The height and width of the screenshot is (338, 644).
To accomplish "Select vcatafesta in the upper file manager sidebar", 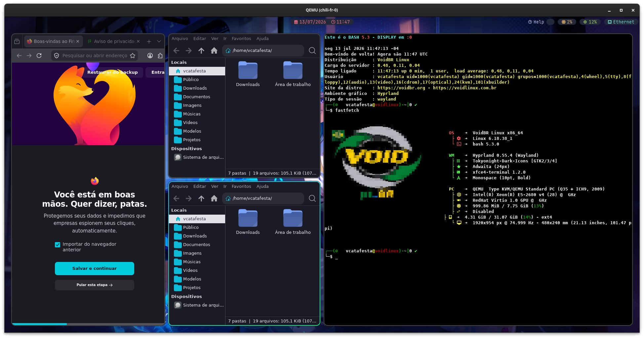I will (197, 71).
